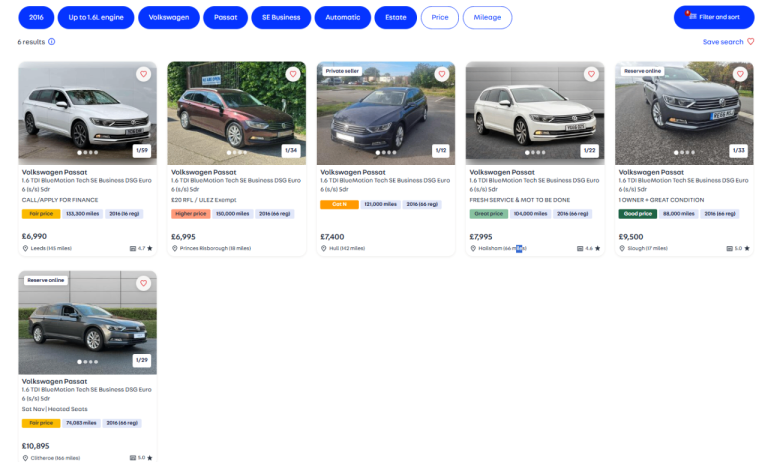Deselect the Estate body type filter
768x462 pixels.
click(x=395, y=17)
